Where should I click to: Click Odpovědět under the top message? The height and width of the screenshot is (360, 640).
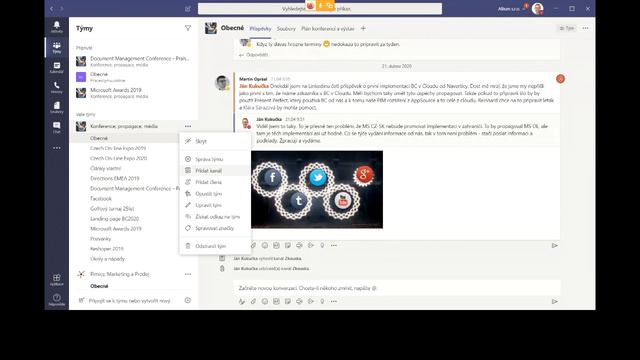click(253, 55)
